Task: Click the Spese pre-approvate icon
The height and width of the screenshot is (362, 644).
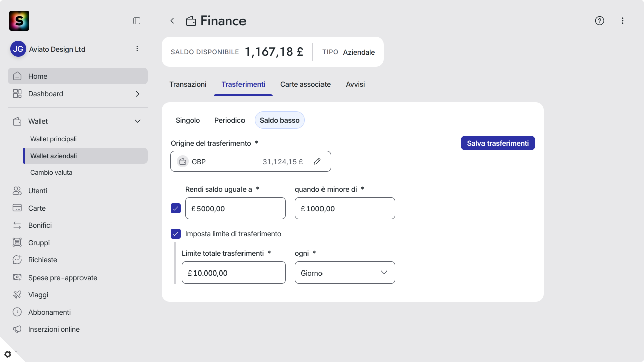Action: click(x=17, y=278)
